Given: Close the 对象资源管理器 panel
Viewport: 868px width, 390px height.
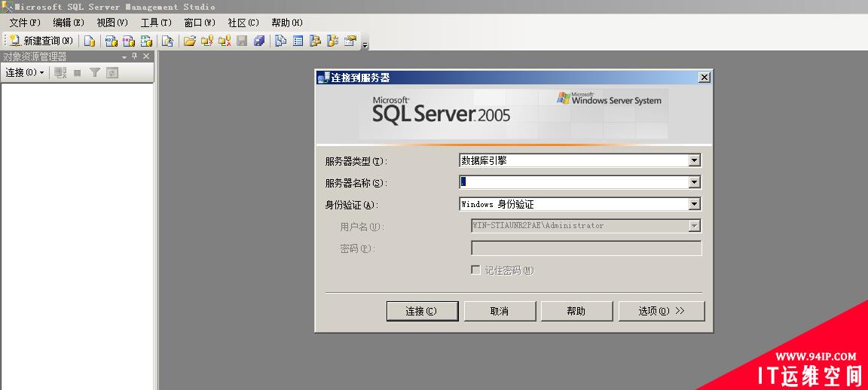Looking at the screenshot, I should point(146,56).
